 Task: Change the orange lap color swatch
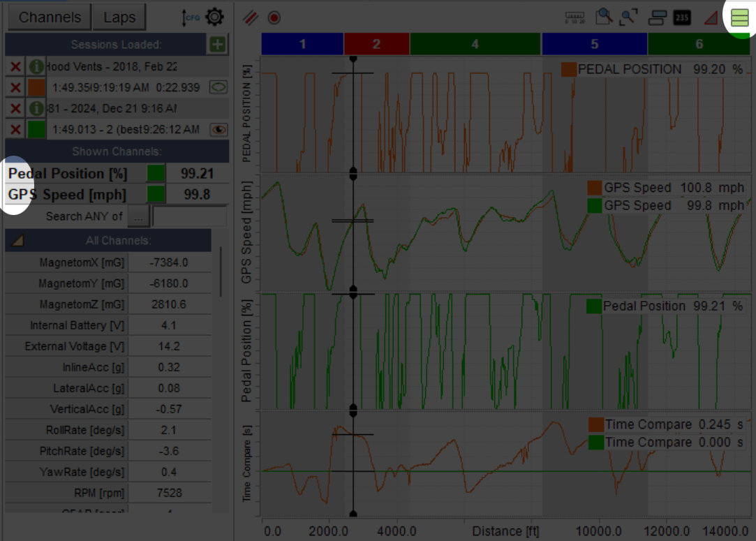pyautogui.click(x=36, y=87)
